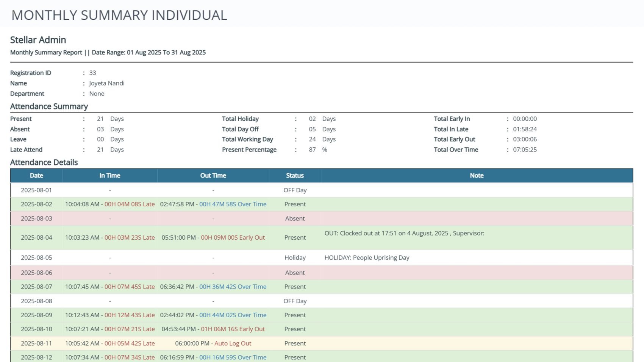Click the Leave count 00
The image size is (644, 362).
(x=100, y=139)
